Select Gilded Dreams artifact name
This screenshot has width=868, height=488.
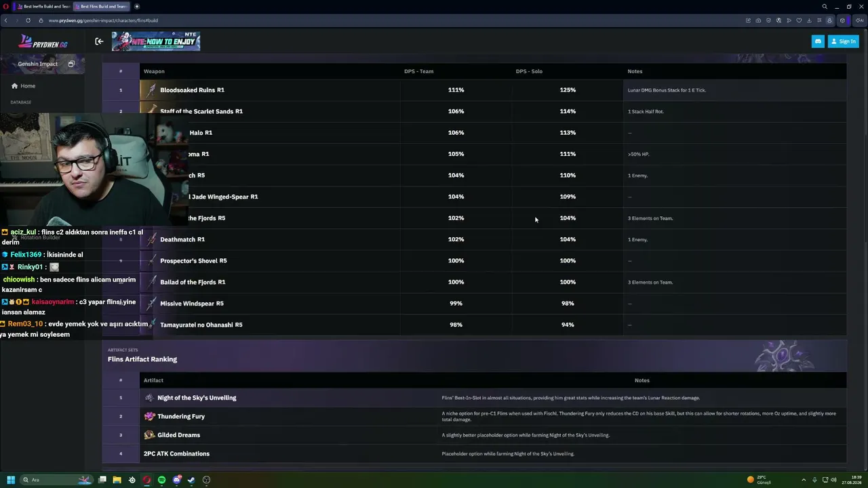tap(179, 435)
